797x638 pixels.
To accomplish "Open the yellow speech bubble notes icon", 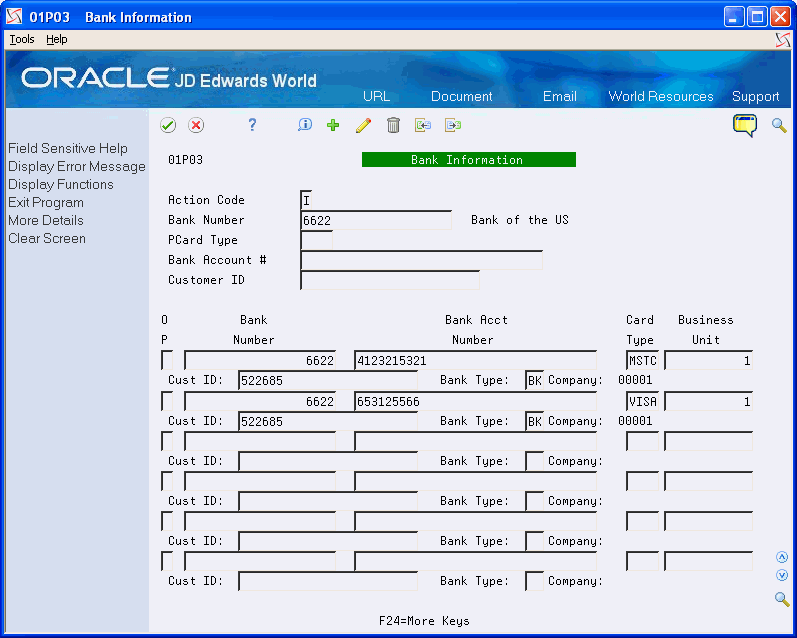I will (x=745, y=125).
